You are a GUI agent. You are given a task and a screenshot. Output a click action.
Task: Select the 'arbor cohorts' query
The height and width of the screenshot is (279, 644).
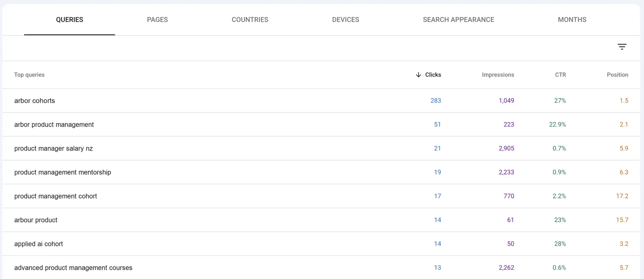pos(34,101)
